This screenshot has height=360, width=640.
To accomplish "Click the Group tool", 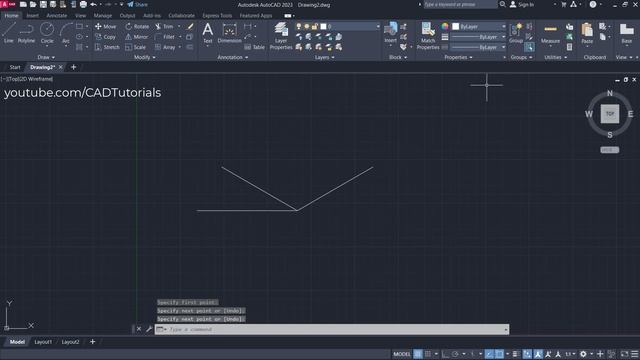I will (516, 33).
